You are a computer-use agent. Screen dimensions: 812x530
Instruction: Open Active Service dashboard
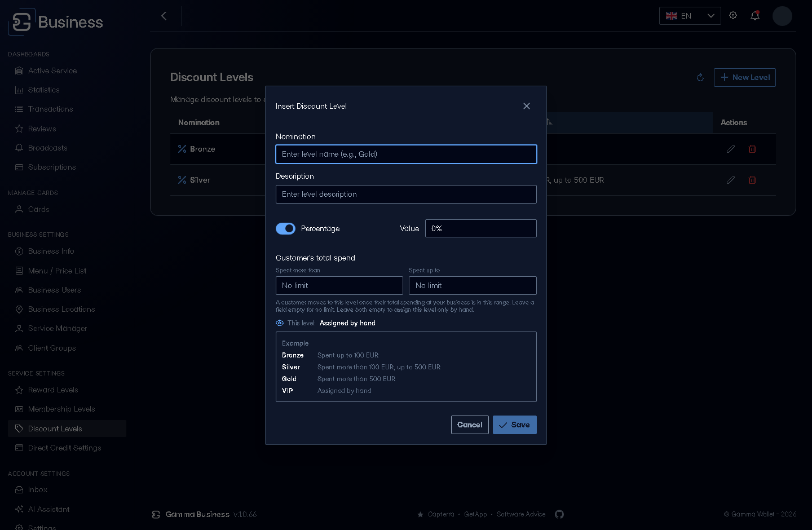pyautogui.click(x=67, y=70)
